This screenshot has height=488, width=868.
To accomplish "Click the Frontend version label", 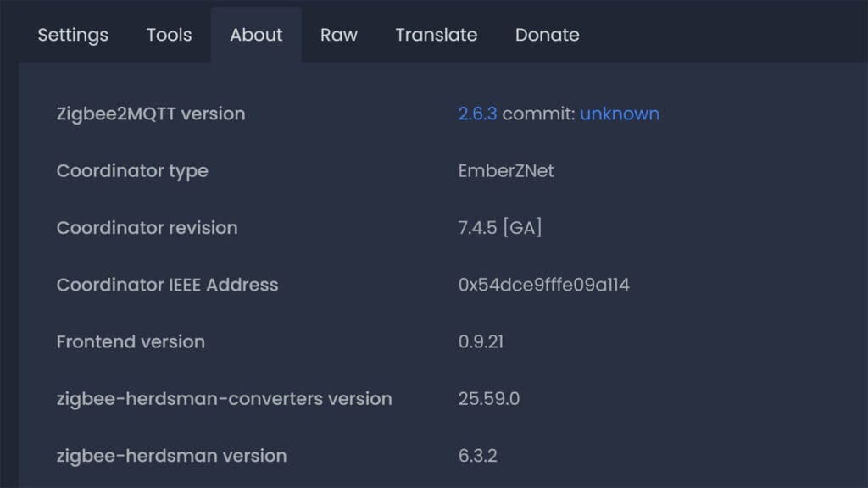I will [x=131, y=341].
